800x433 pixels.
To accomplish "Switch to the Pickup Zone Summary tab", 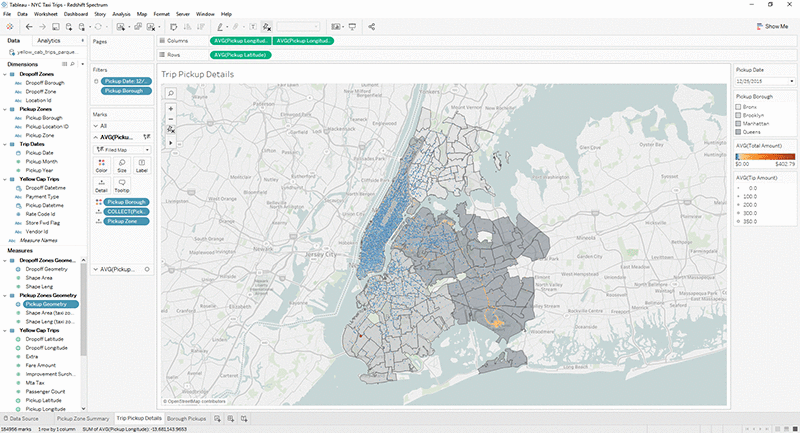I will 83,419.
